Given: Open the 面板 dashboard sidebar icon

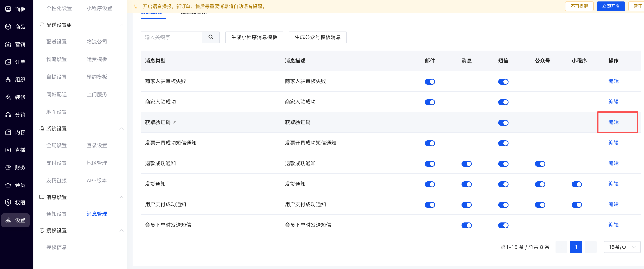Looking at the screenshot, I should click(x=8, y=9).
